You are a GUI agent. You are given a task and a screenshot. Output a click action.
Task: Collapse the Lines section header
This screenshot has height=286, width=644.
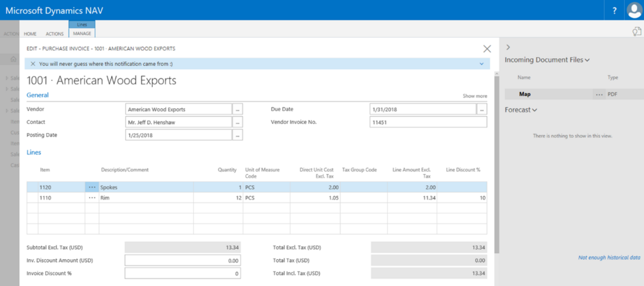click(34, 152)
